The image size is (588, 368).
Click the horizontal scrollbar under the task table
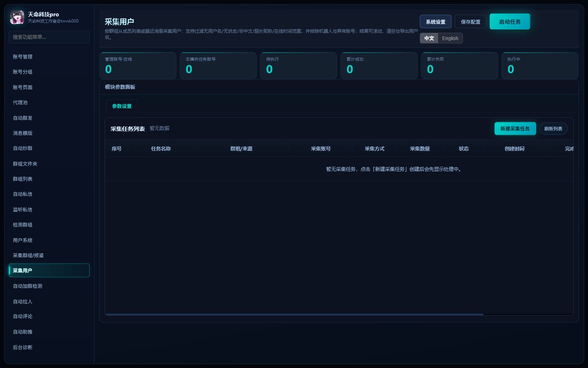294,314
